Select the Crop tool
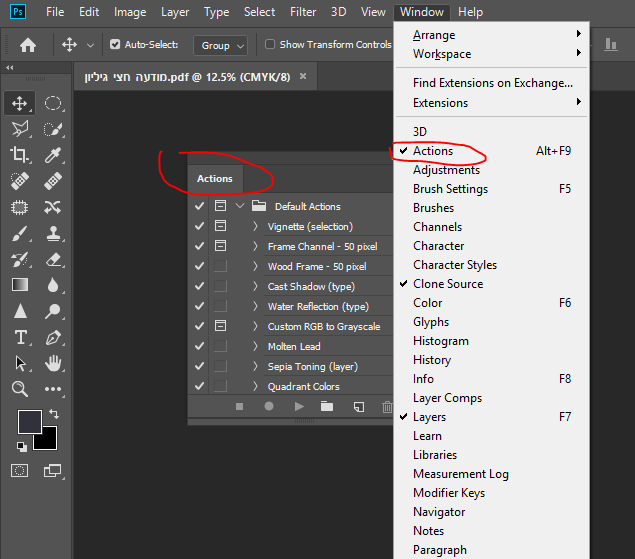The width and height of the screenshot is (635, 559). coord(19,155)
